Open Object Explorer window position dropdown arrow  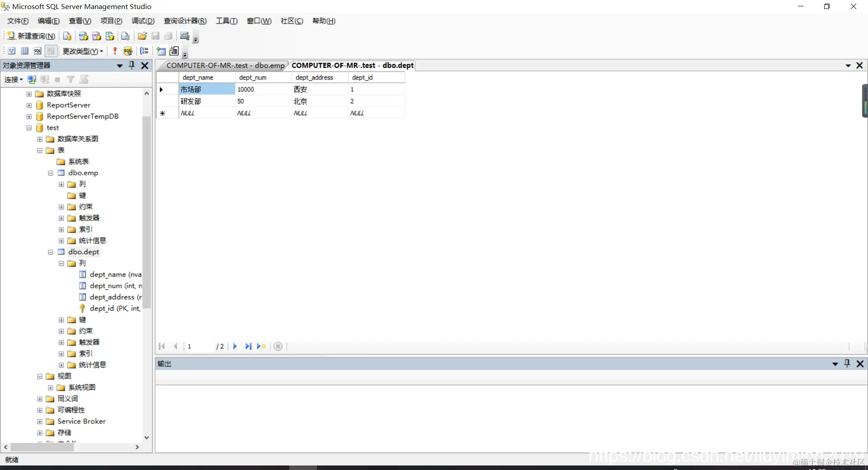click(x=120, y=66)
